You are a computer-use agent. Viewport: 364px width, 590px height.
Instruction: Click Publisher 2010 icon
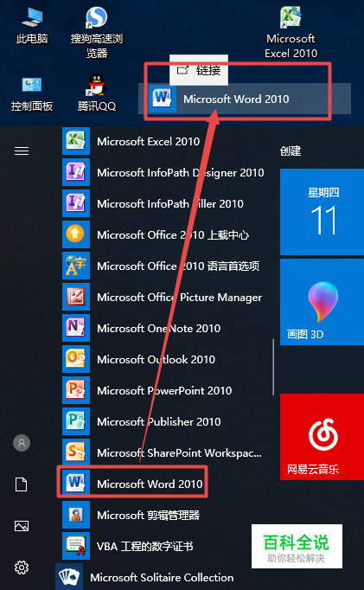tap(76, 421)
